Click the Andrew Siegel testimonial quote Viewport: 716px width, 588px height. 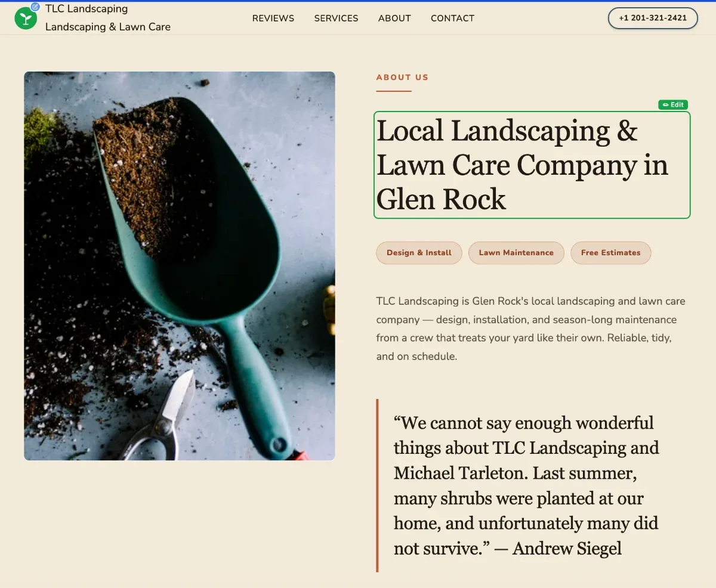coord(526,485)
